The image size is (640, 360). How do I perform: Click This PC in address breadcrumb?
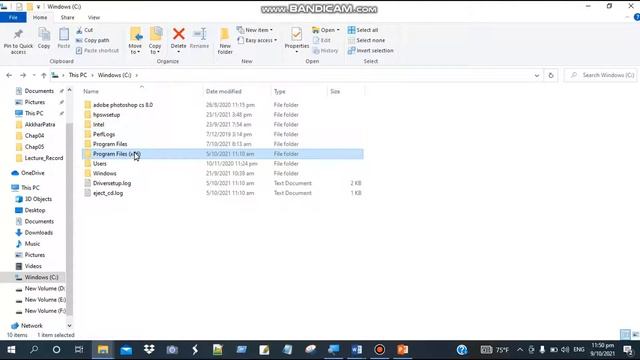click(78, 76)
